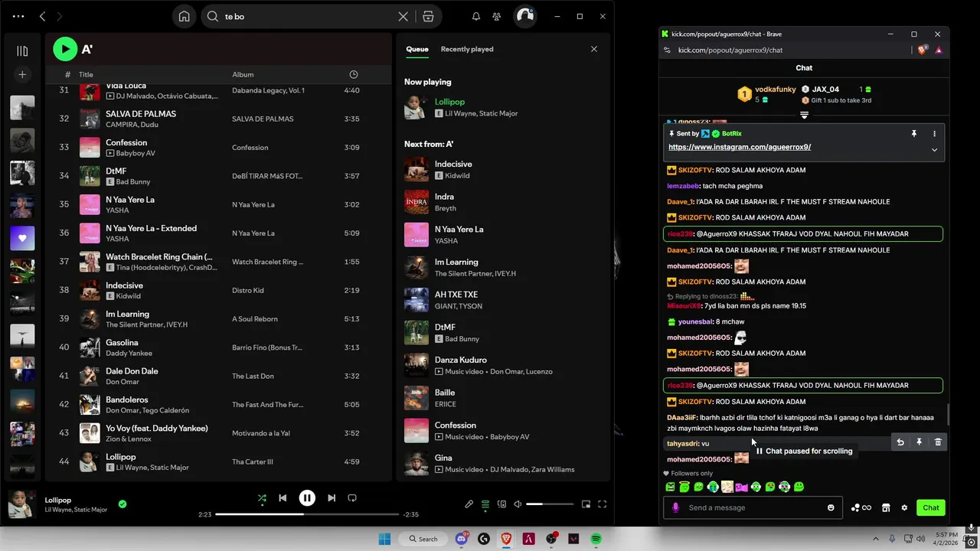
Task: Resume chat via Chat paused for scrolling
Action: (x=804, y=451)
